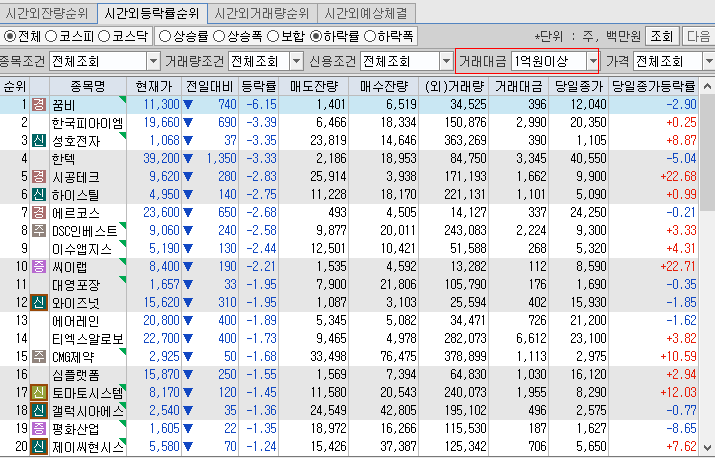The image size is (715, 458).
Task: Select the 상승률 radio button
Action: (165, 36)
